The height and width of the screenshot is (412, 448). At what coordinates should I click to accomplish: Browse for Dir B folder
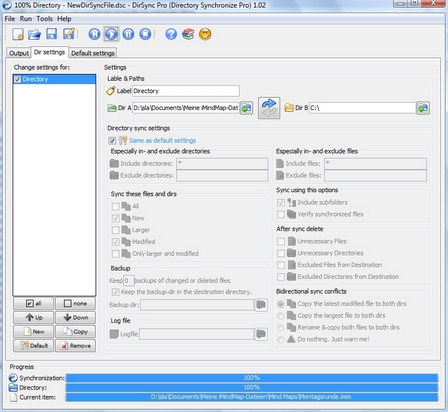pyautogui.click(x=423, y=108)
